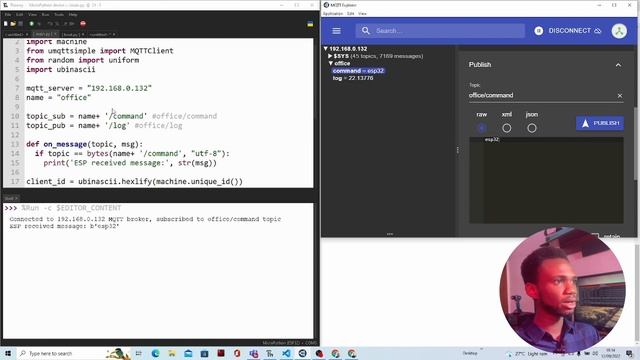Open the user avatar icon in MQTT Explorer

coord(619,31)
